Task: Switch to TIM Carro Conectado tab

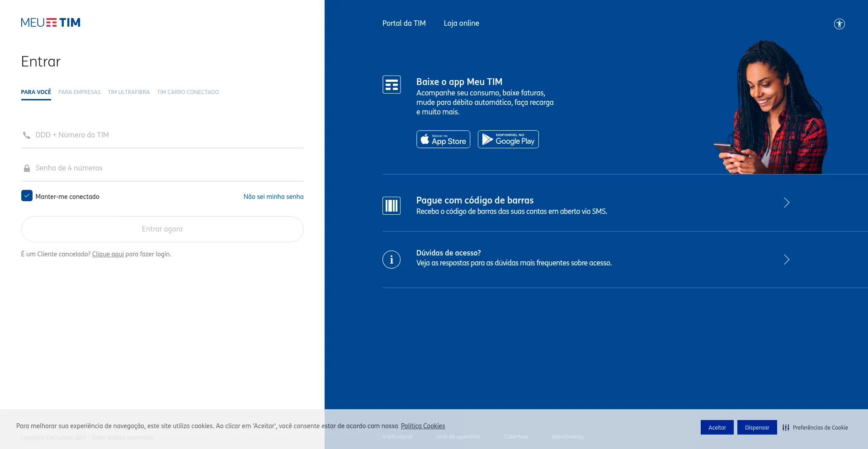Action: (188, 92)
